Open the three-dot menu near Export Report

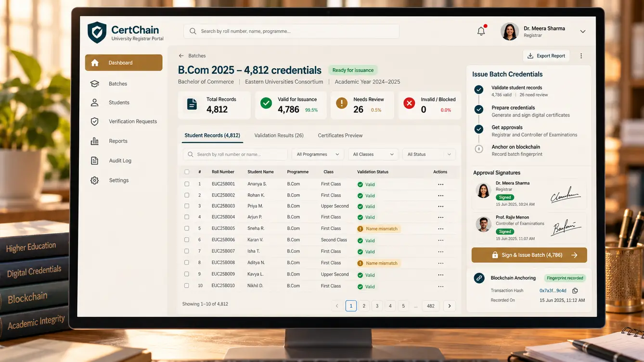tap(581, 56)
